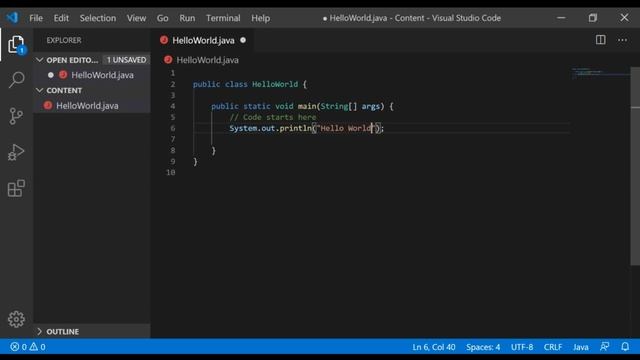Open the Manage gear icon
The height and width of the screenshot is (360, 640).
16,319
